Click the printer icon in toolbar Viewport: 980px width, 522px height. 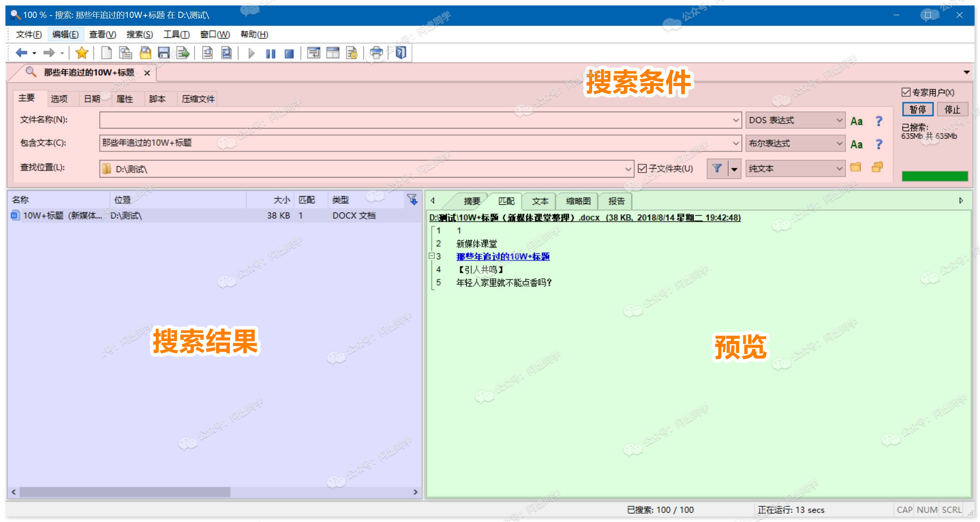[376, 53]
